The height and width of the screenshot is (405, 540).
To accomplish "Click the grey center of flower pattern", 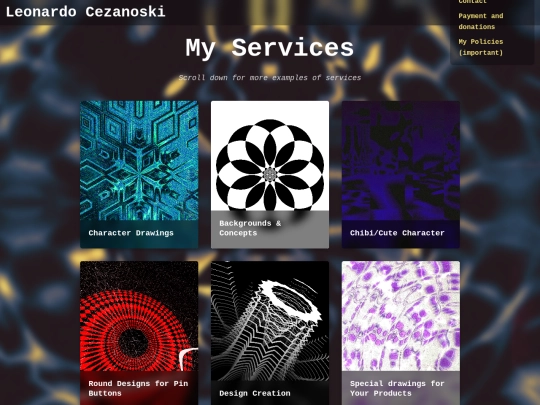I will point(270,175).
